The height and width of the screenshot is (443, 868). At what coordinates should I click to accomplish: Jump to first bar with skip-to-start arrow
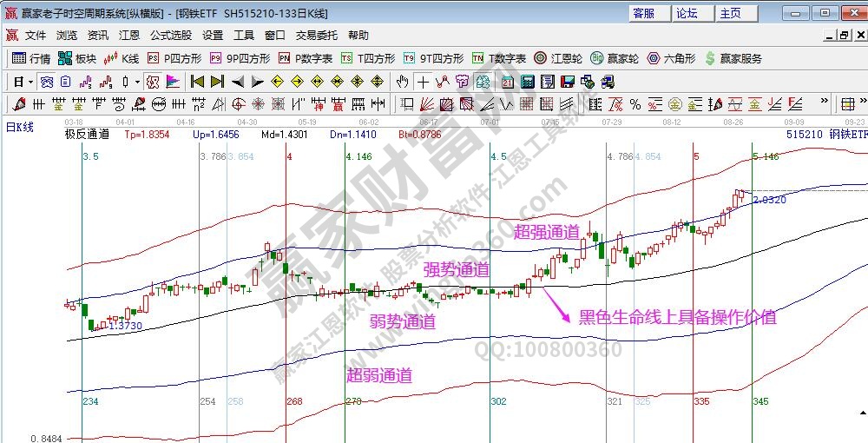click(197, 82)
